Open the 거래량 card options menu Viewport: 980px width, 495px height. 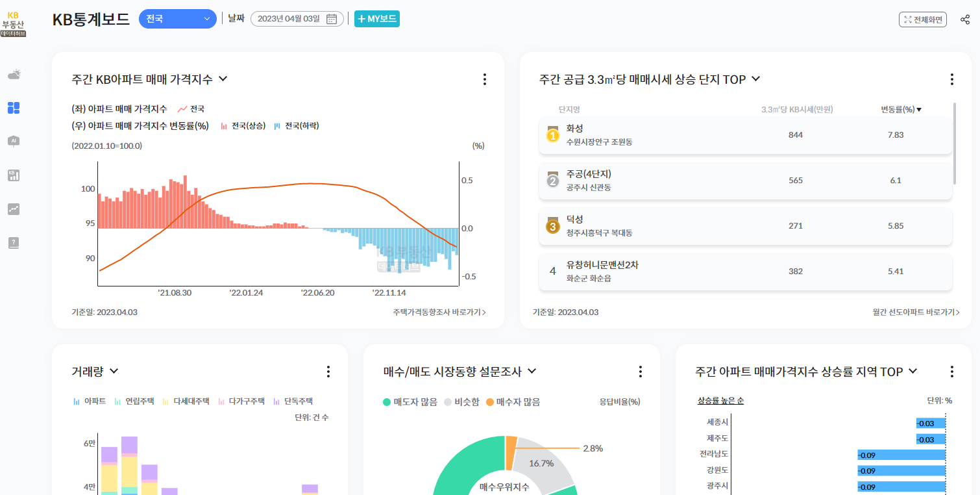328,371
